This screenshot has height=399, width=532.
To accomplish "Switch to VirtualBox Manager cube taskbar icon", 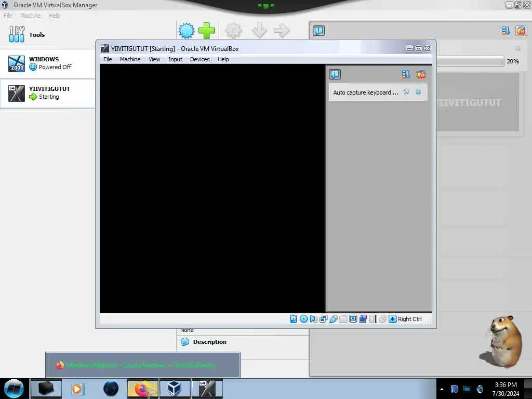I will pyautogui.click(x=175, y=389).
